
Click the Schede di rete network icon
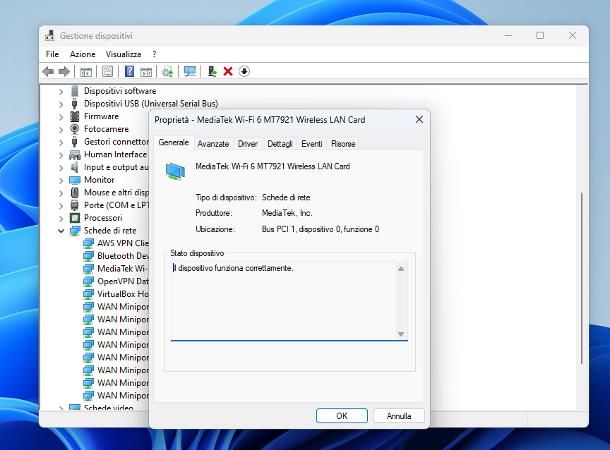click(x=75, y=231)
